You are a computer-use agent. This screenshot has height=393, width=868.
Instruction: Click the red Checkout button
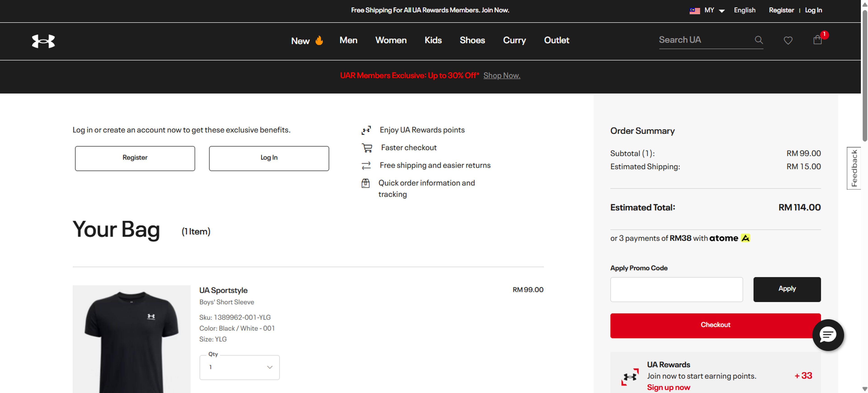(715, 326)
